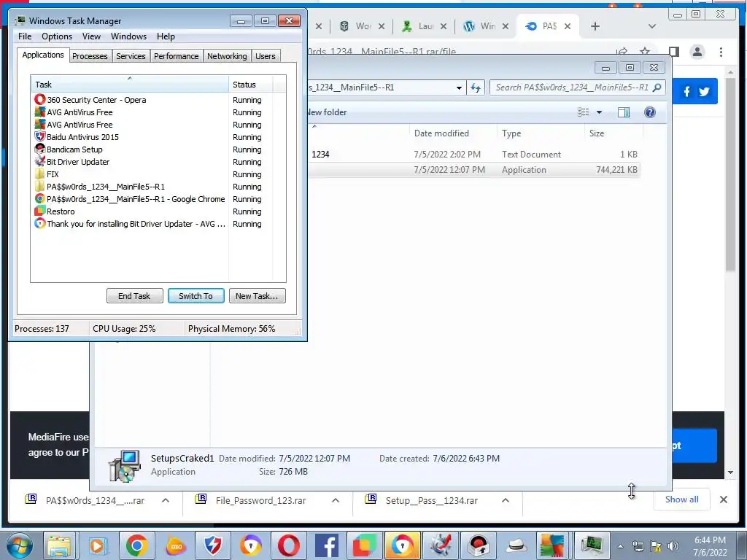
Task: Open the Options menu in Task Manager
Action: click(57, 36)
